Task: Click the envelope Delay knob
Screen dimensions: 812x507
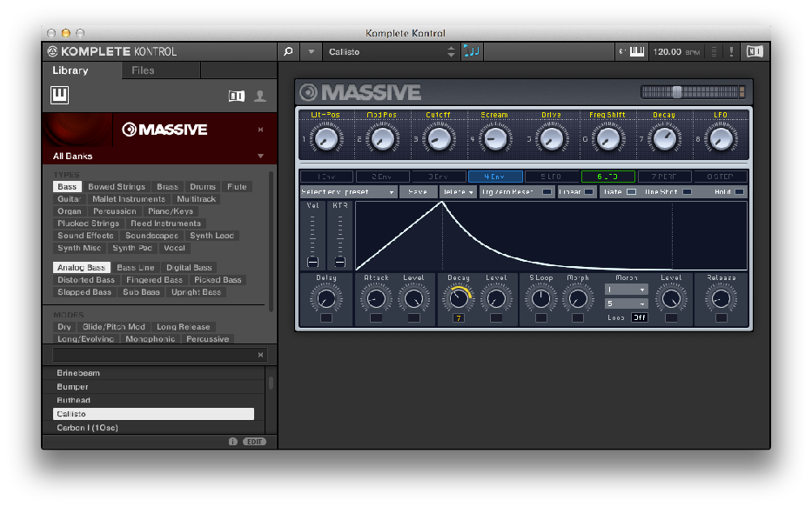Action: tap(326, 298)
